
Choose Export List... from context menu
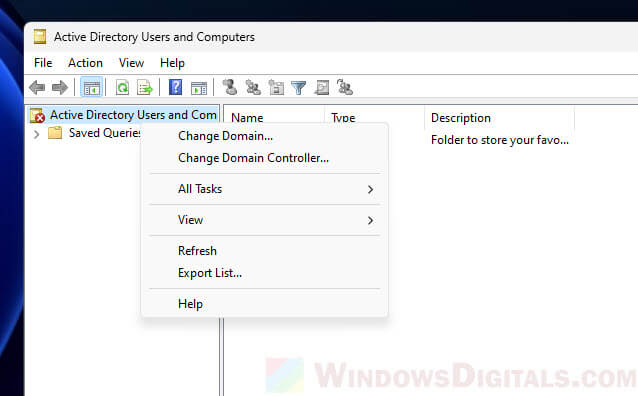(x=264, y=273)
